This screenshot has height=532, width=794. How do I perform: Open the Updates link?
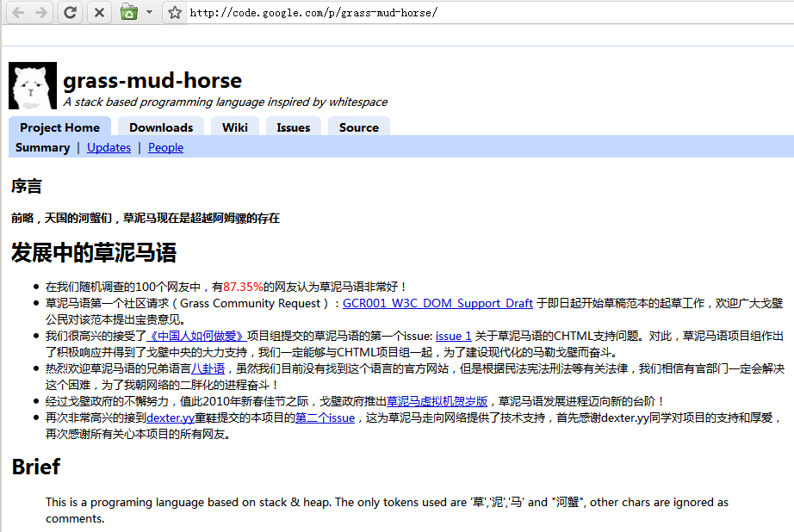tap(109, 147)
